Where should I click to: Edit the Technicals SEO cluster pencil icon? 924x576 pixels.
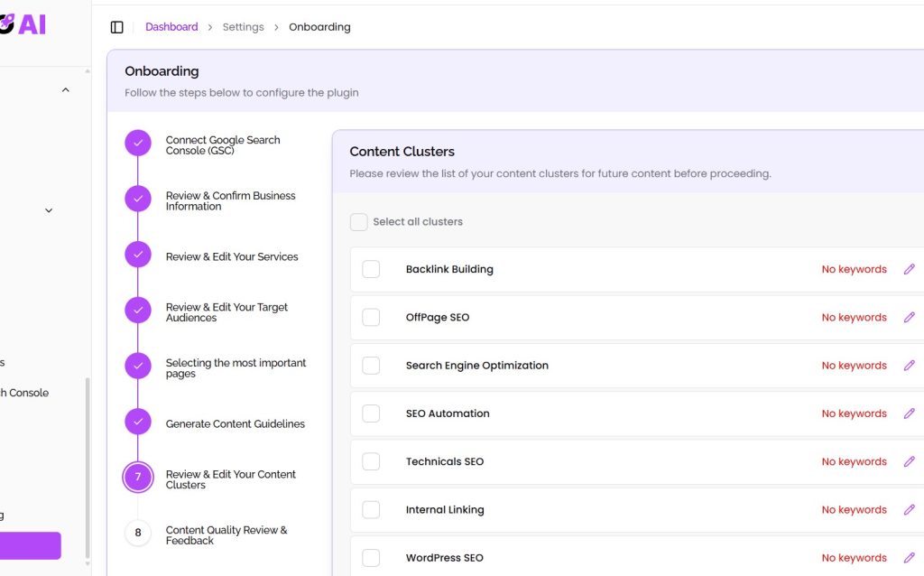click(x=910, y=461)
